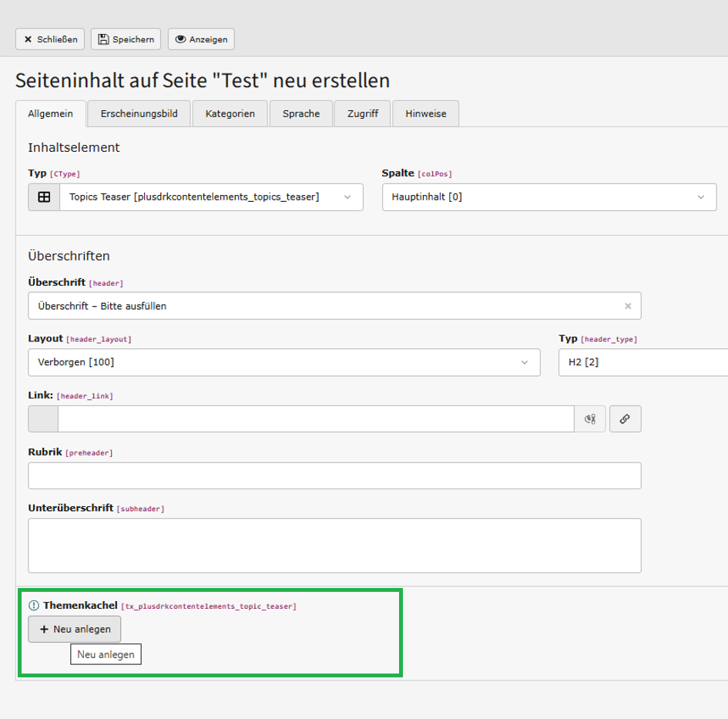Preview page with the Anzeigen button

tap(201, 39)
